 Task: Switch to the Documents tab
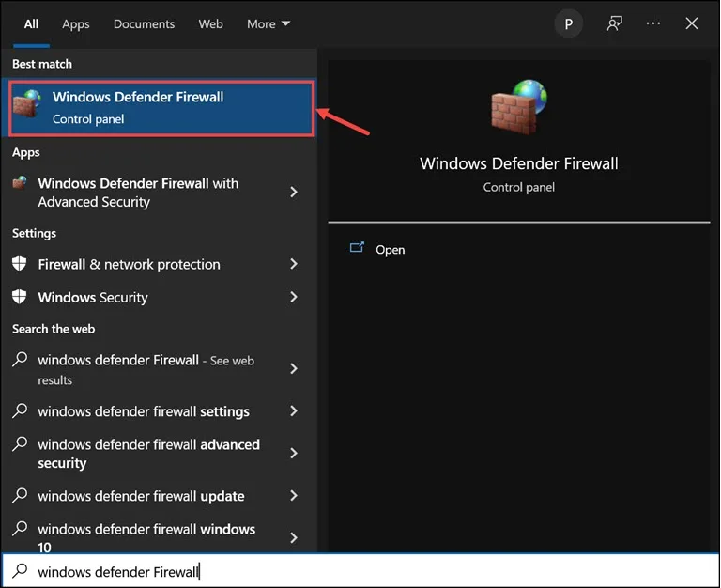coord(144,23)
